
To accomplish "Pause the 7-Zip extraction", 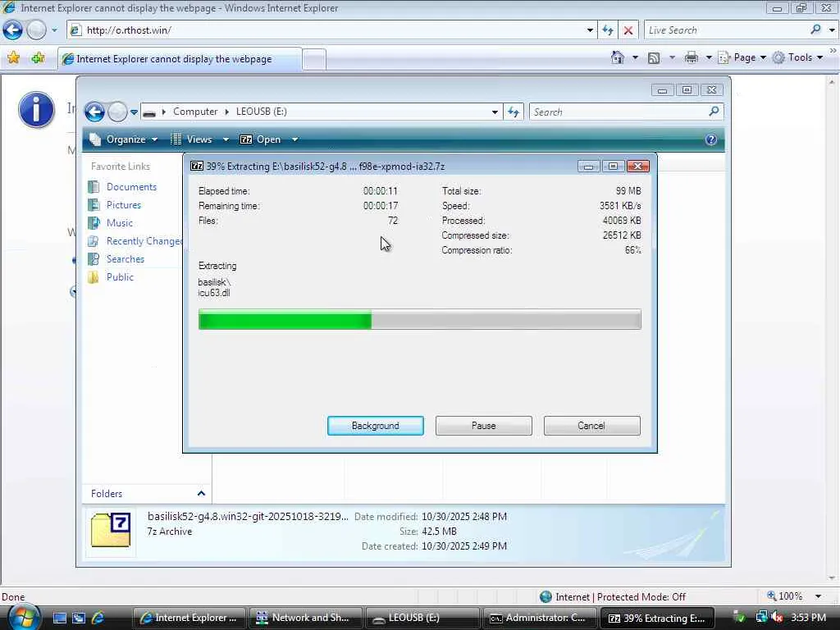I will [x=484, y=426].
